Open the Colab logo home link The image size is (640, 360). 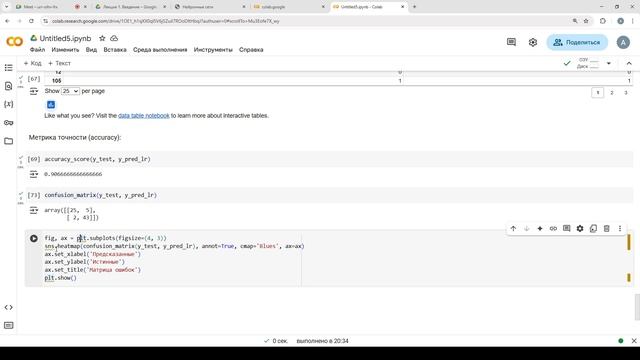(x=14, y=42)
